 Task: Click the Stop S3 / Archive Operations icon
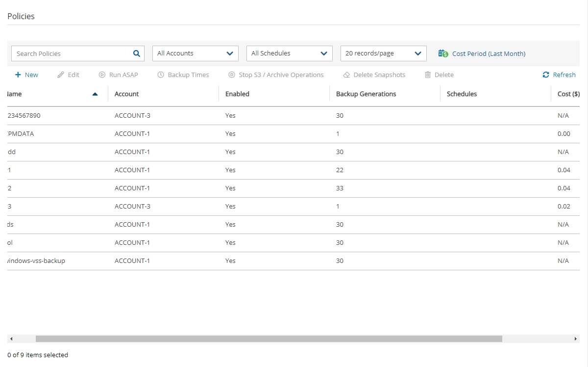pyautogui.click(x=232, y=75)
